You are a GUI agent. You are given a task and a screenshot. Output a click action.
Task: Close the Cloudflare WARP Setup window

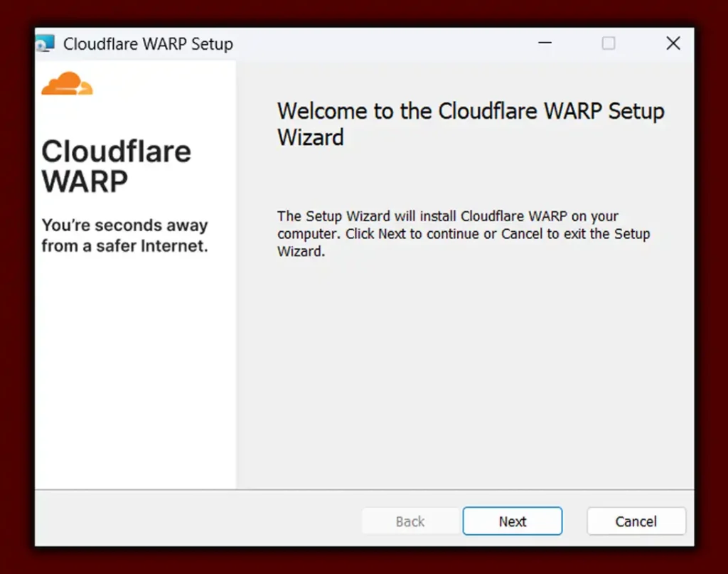673,43
